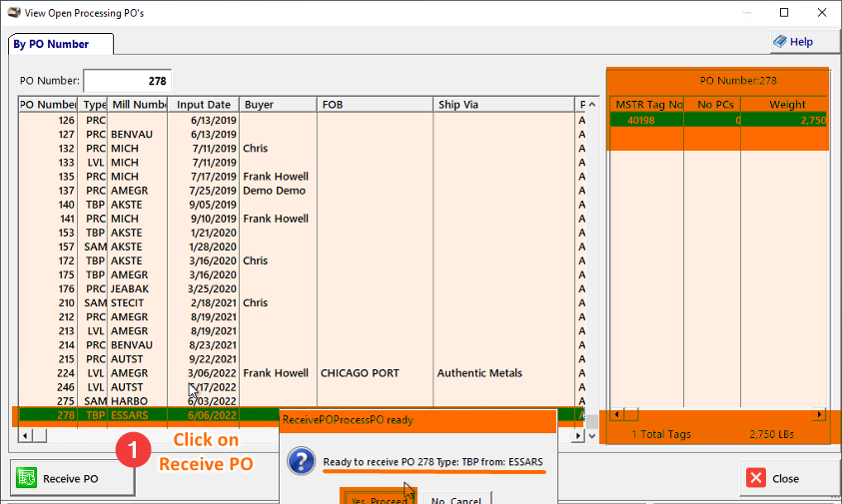The height and width of the screenshot is (504, 842).
Task: Click the Mill Number column header
Action: pos(138,104)
